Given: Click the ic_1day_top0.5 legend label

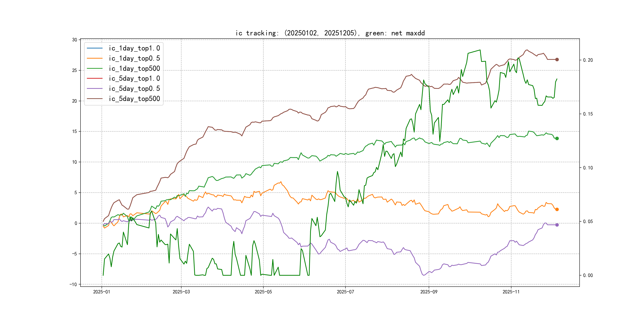Looking at the screenshot, I should click(x=134, y=58).
